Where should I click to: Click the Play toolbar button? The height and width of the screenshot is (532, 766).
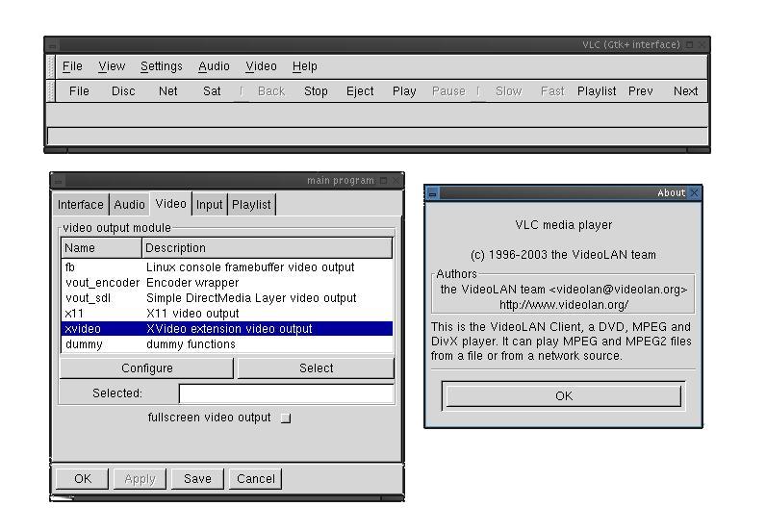point(404,91)
